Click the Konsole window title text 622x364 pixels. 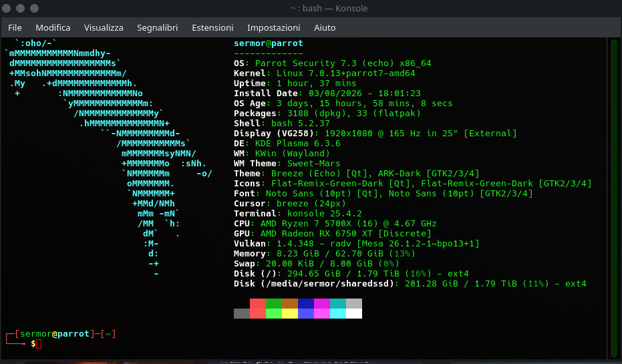click(329, 8)
